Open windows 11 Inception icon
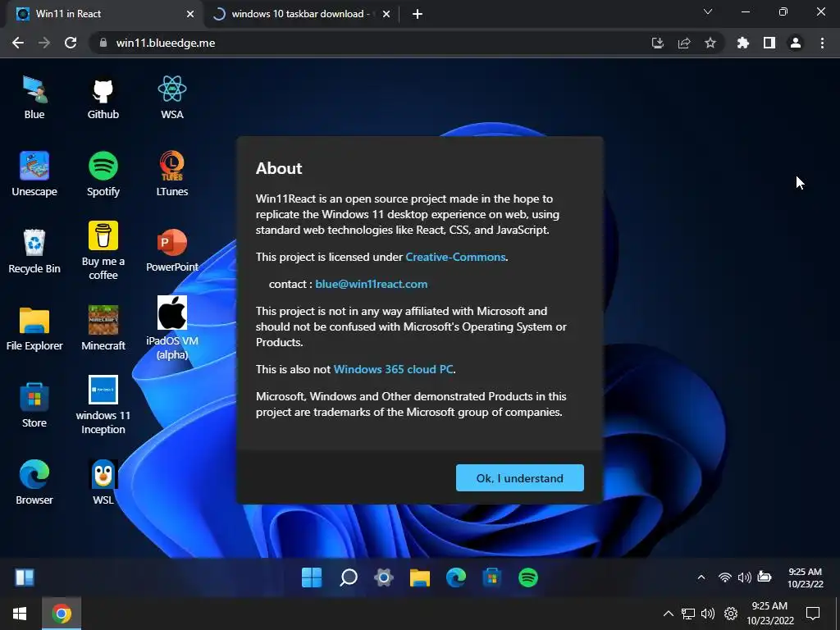 (103, 405)
